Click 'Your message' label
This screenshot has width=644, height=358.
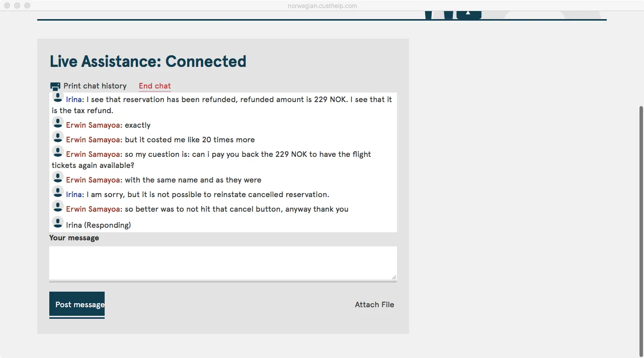click(74, 238)
